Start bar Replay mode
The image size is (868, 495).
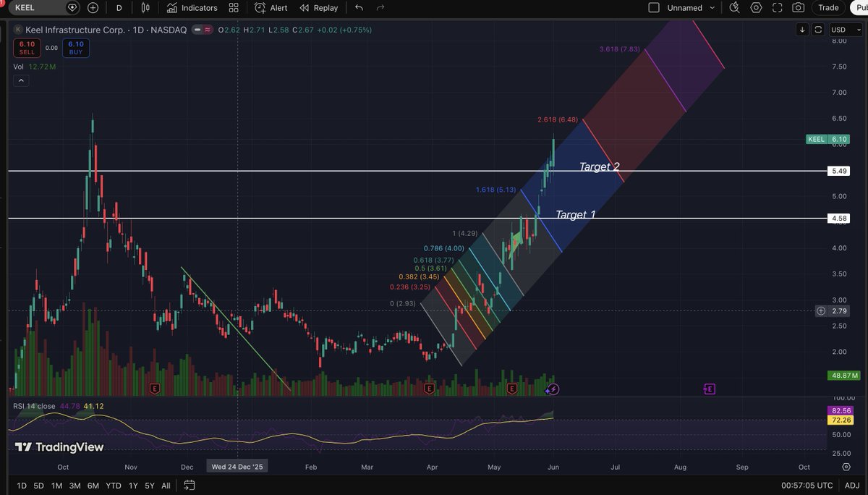coord(318,8)
